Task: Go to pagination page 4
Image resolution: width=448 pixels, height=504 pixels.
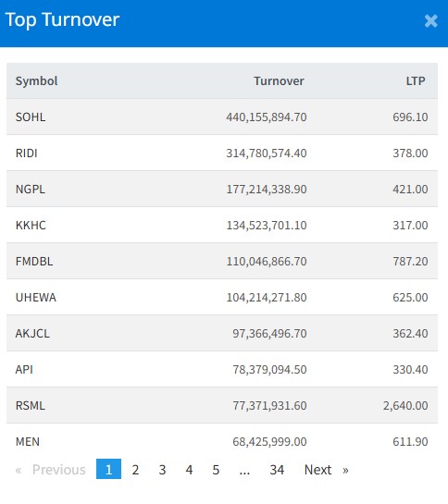Action: click(x=189, y=470)
